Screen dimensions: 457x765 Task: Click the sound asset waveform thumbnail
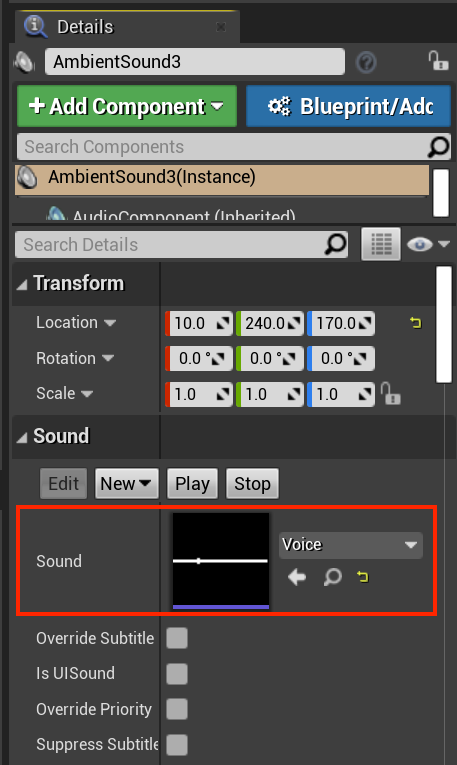(221, 561)
